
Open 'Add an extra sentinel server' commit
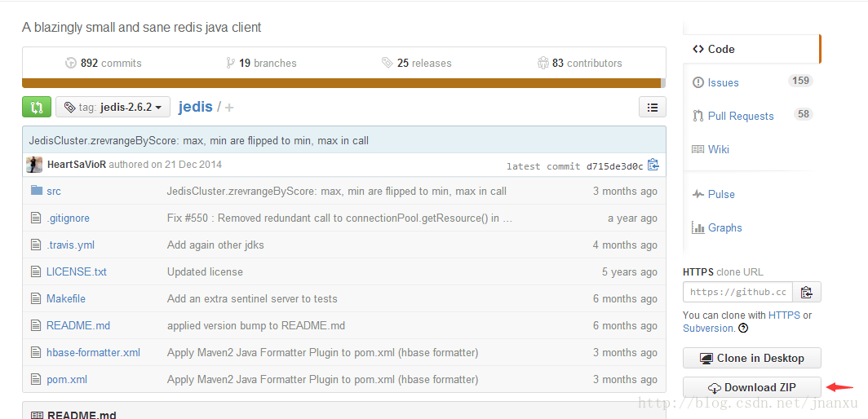click(252, 298)
